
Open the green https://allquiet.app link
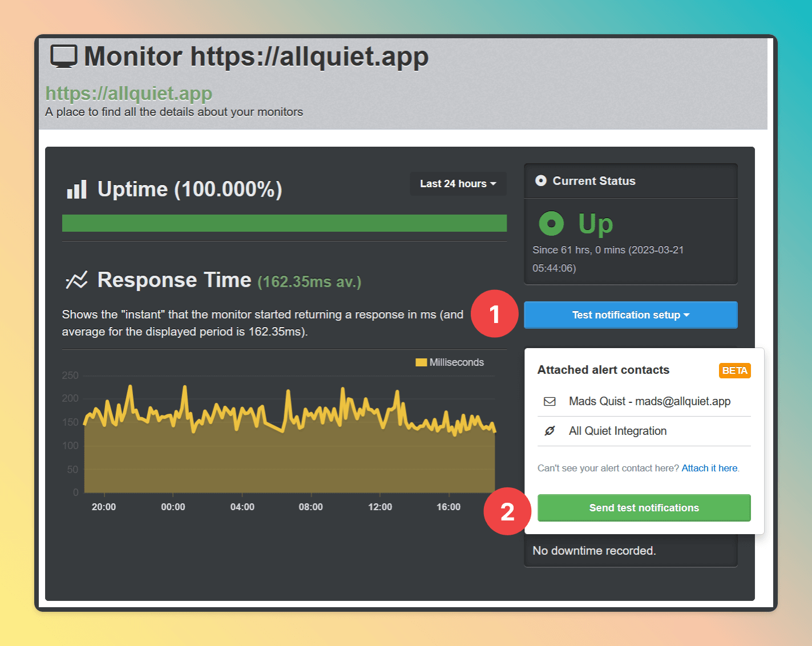click(129, 93)
